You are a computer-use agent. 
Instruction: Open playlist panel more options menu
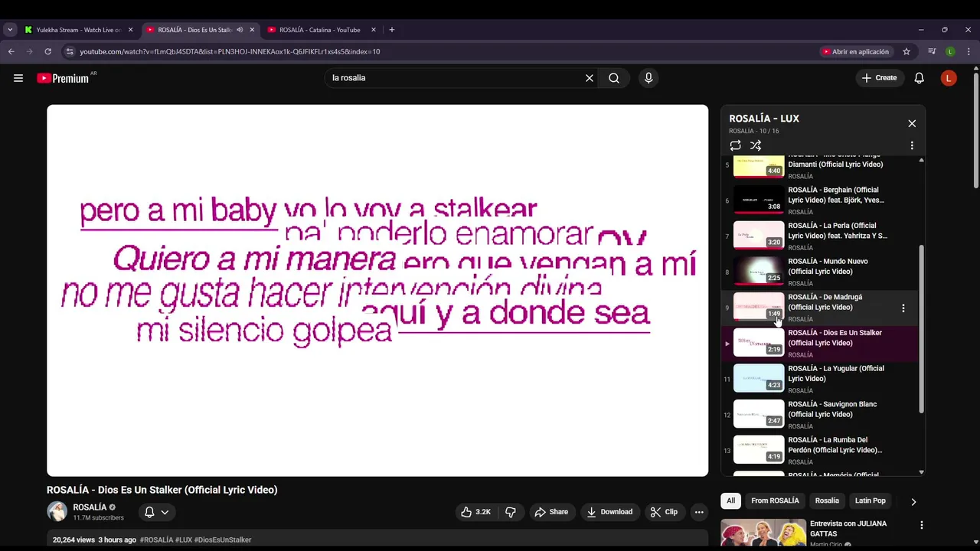click(912, 145)
